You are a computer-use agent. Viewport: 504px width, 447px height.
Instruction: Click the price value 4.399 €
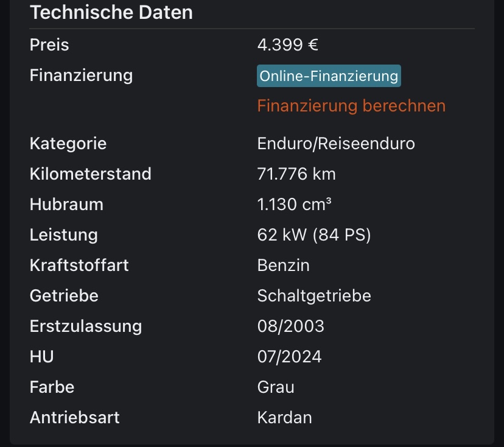click(288, 44)
